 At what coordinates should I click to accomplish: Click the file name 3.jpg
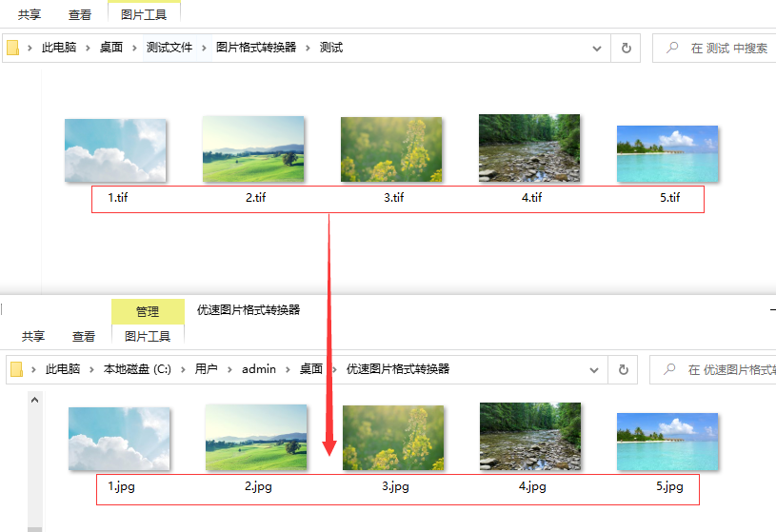coord(395,486)
